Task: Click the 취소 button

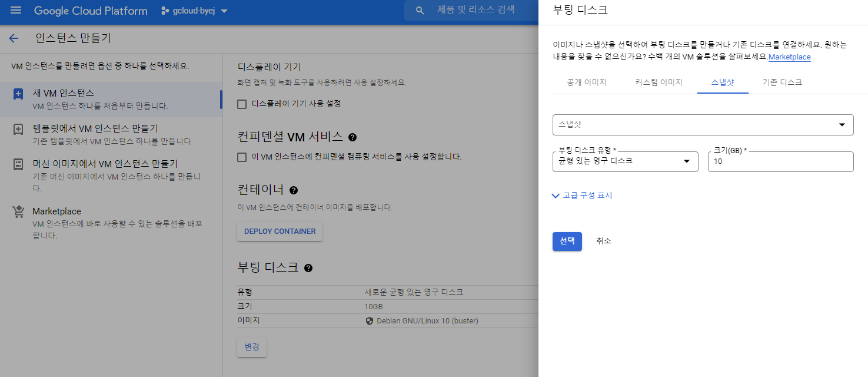Action: 604,242
